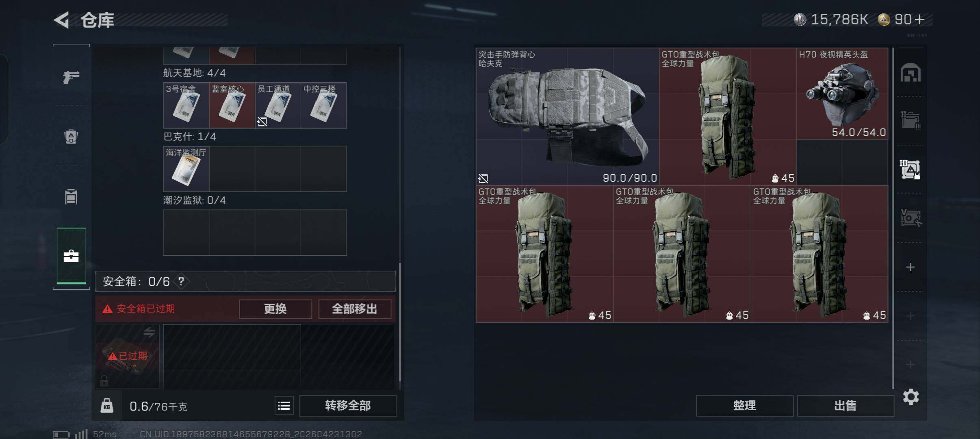Click the 整理 sort button
The width and height of the screenshot is (980, 439).
point(744,405)
